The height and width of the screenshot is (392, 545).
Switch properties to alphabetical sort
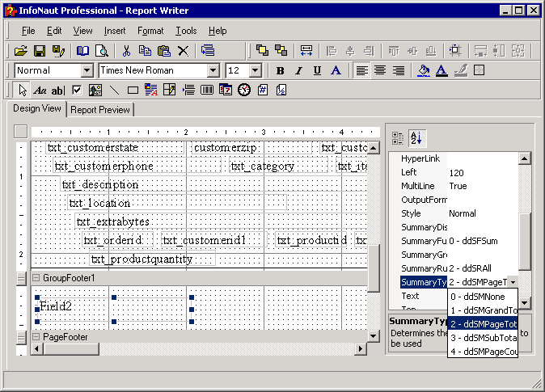coord(416,138)
